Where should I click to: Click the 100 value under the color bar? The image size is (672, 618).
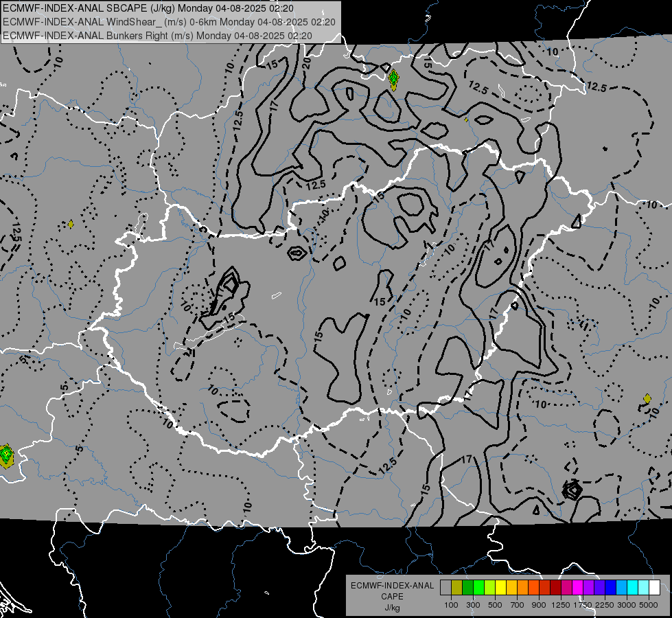pyautogui.click(x=451, y=605)
